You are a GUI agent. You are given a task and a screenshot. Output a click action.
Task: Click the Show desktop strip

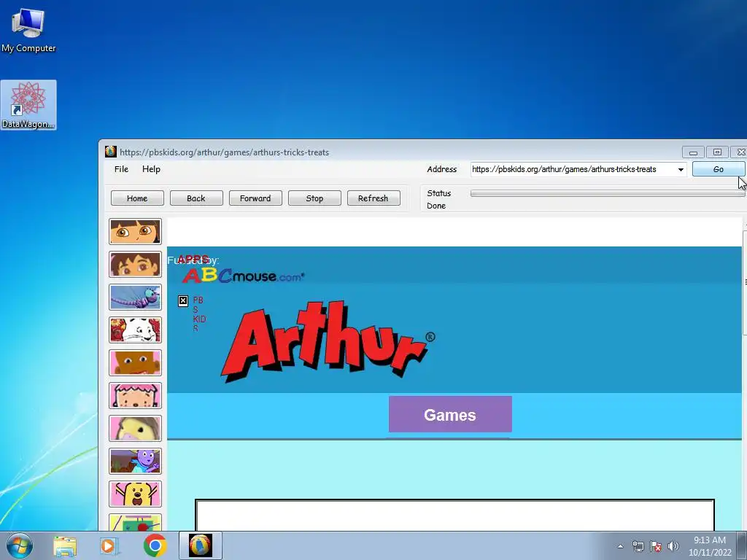(x=742, y=545)
